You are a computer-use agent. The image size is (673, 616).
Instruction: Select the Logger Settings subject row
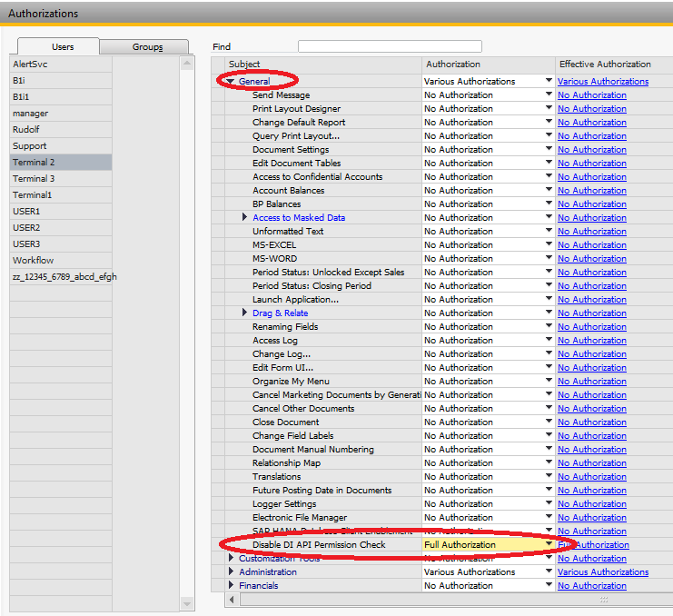pyautogui.click(x=284, y=504)
